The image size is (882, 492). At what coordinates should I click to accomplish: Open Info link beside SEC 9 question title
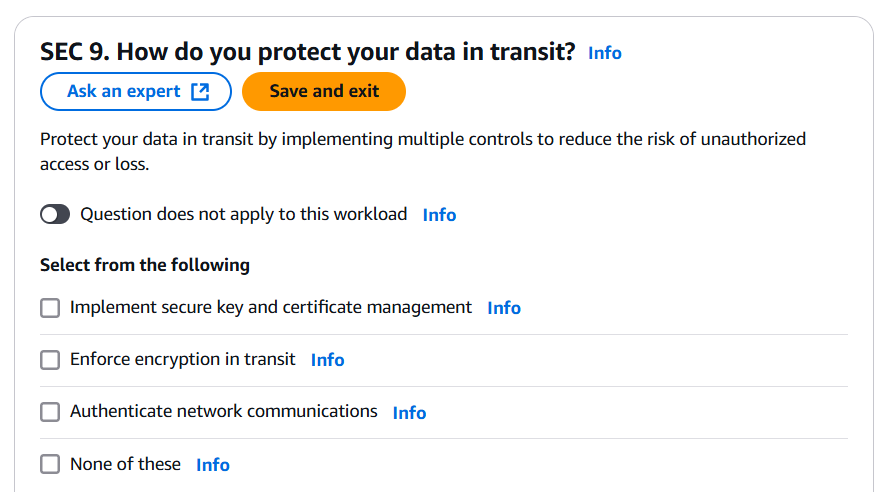coord(605,53)
